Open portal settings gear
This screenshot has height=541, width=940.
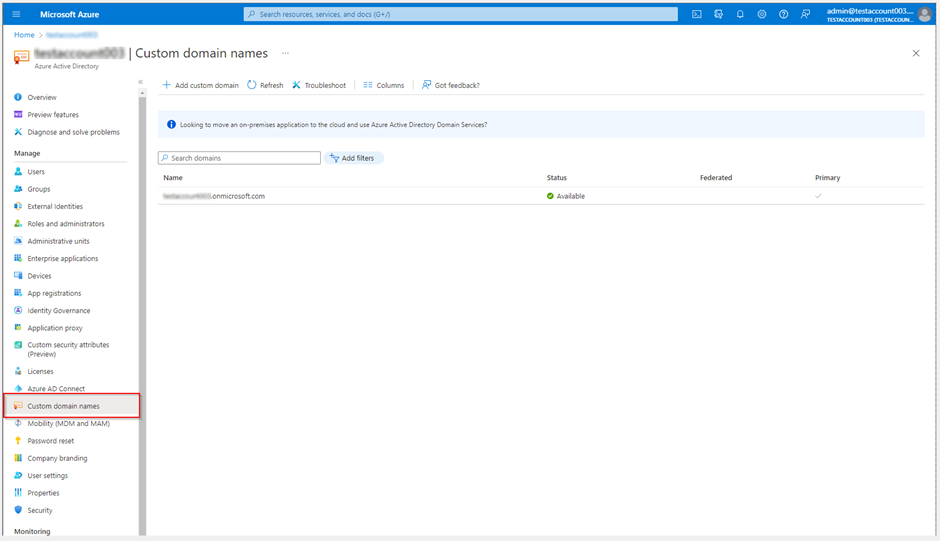coord(761,14)
